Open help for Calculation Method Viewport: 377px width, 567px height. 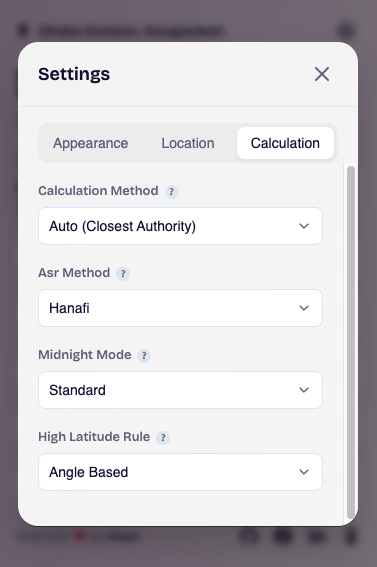(172, 192)
